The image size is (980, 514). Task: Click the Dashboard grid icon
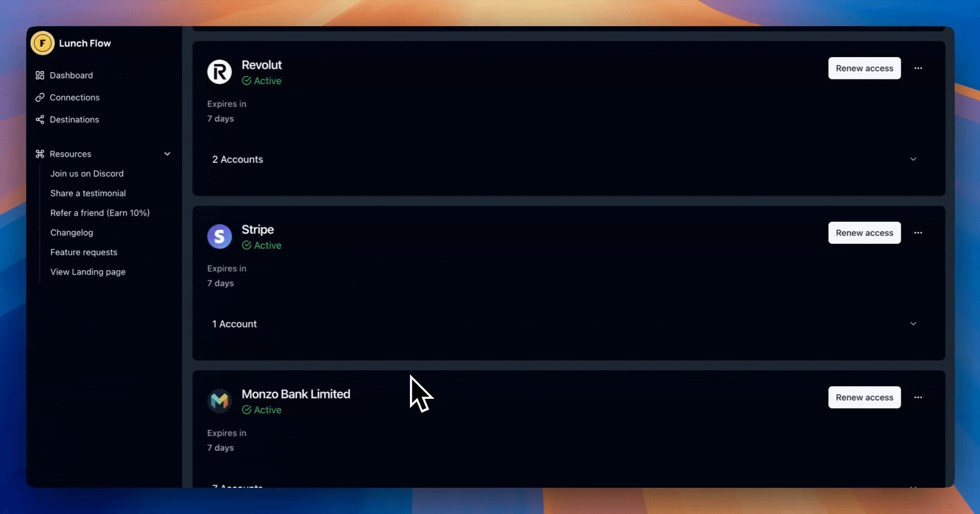pos(40,75)
